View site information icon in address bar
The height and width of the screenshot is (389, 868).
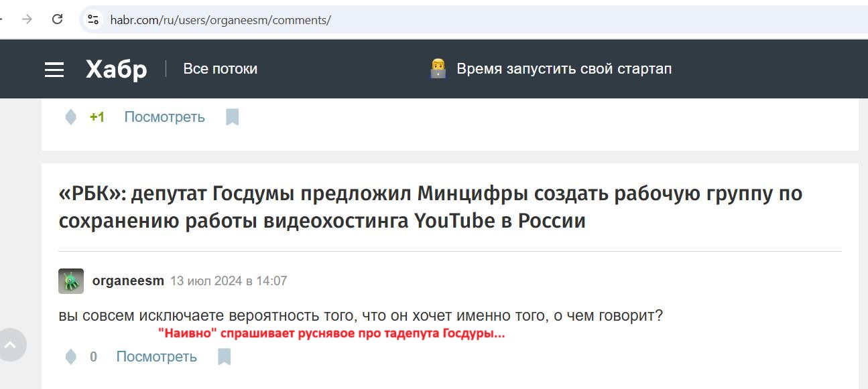93,19
